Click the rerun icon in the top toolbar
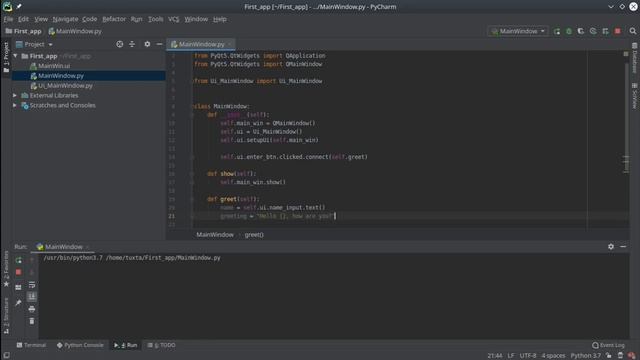The image size is (640, 360). click(557, 31)
